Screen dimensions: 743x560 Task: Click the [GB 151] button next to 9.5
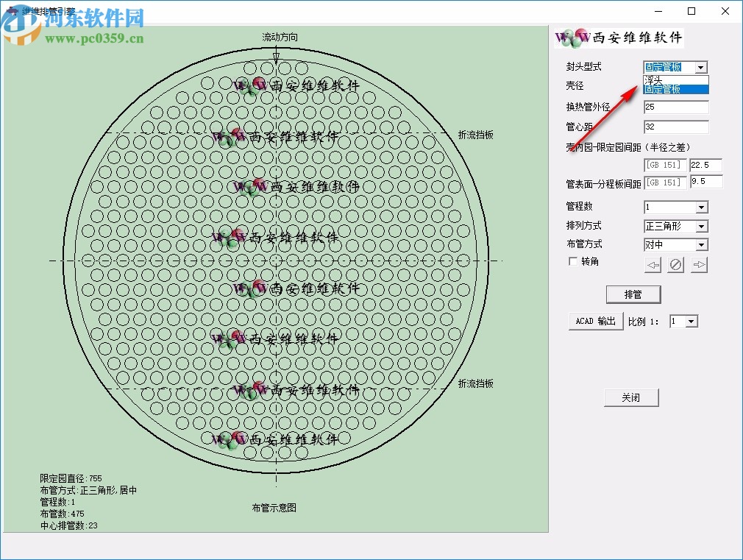point(665,182)
